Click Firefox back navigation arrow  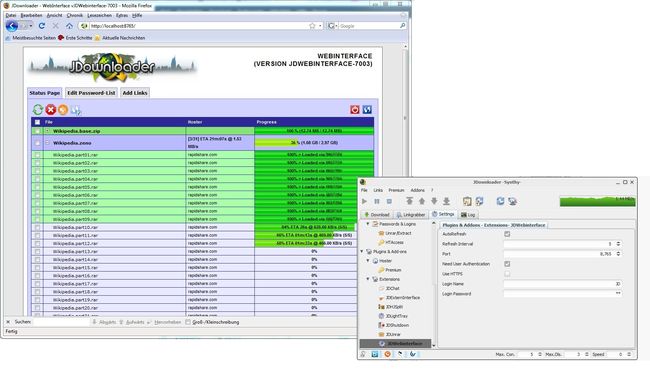[x=12, y=26]
